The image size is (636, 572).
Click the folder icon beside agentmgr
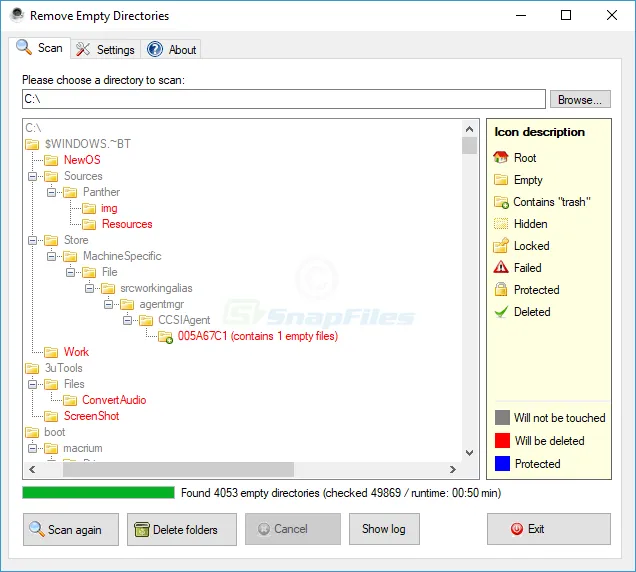click(127, 304)
